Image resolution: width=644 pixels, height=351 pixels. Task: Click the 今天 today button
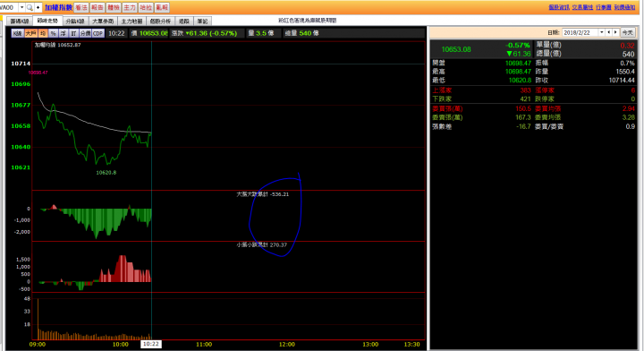[628, 32]
